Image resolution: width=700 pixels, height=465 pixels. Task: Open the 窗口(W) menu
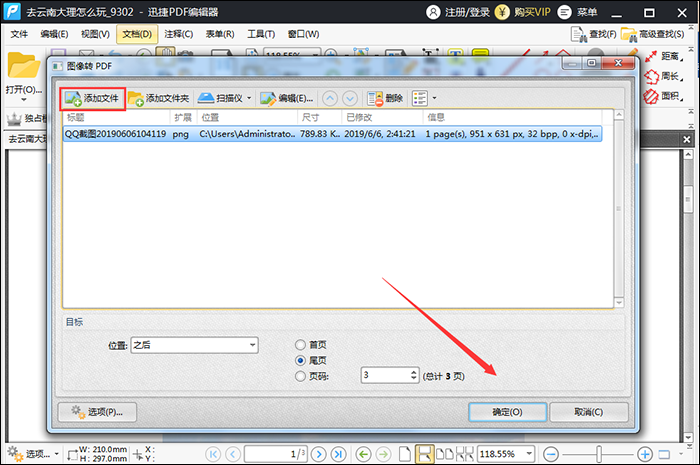point(304,34)
